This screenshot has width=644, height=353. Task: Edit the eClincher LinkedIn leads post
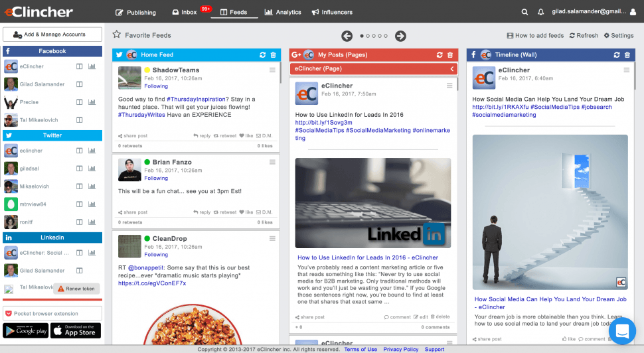[421, 317]
